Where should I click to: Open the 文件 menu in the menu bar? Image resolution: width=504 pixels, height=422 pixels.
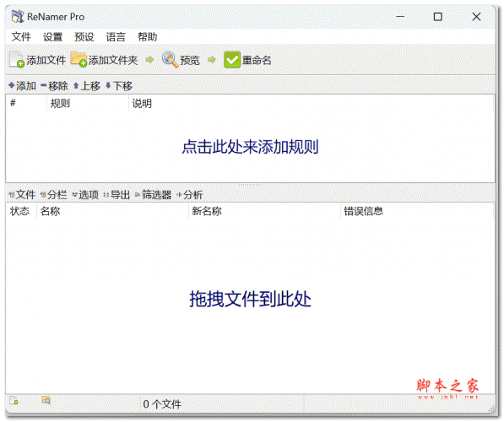[x=21, y=37]
